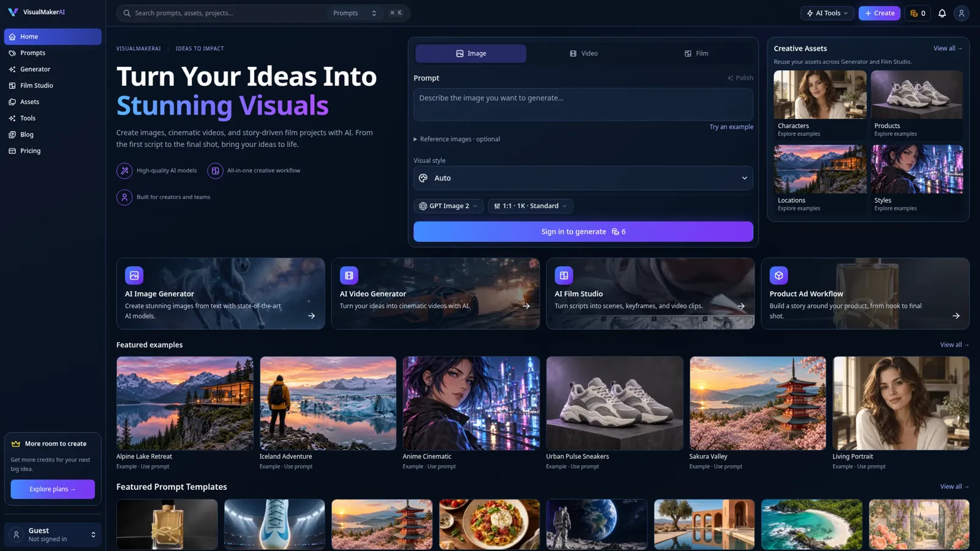
Task: Switch to the Film tab
Action: pyautogui.click(x=696, y=53)
